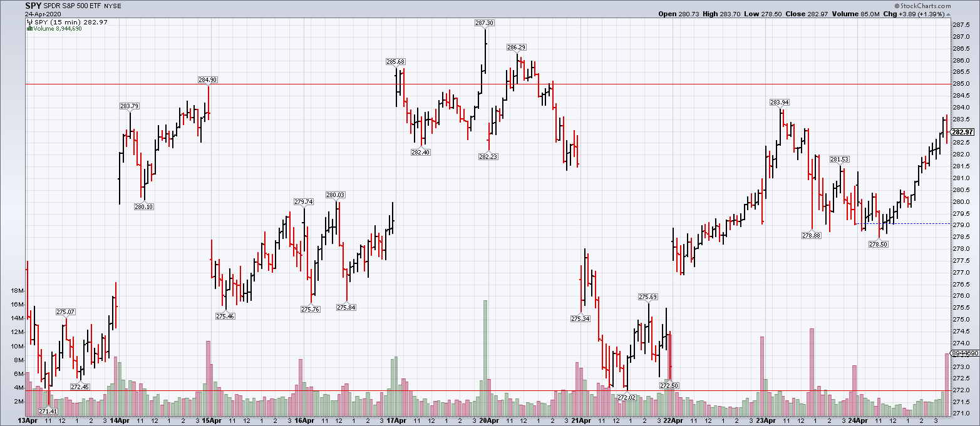Click the price bar icon beside SPY legend
Image resolution: width=980 pixels, height=426 pixels.
click(29, 23)
